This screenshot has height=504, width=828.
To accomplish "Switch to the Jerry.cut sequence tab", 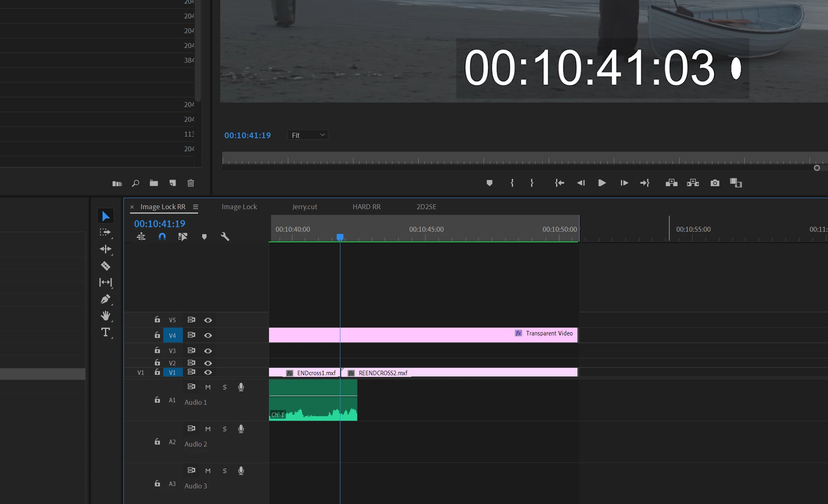I will (x=304, y=207).
